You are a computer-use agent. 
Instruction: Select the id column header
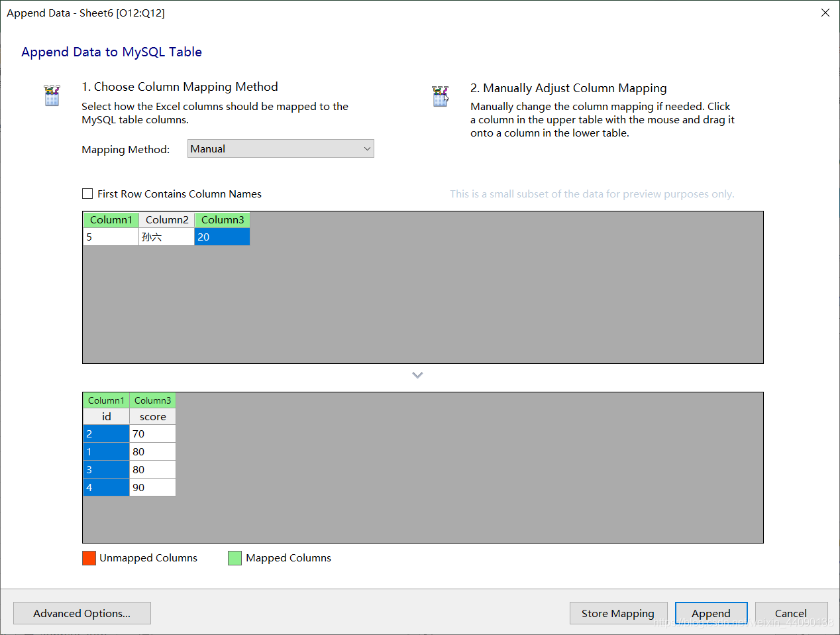[106, 416]
